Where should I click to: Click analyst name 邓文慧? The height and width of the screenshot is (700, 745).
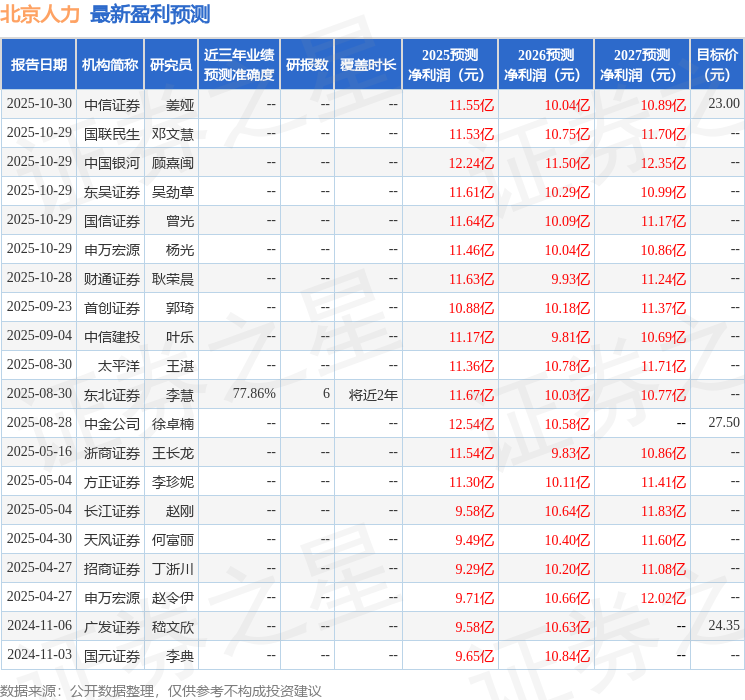172,134
